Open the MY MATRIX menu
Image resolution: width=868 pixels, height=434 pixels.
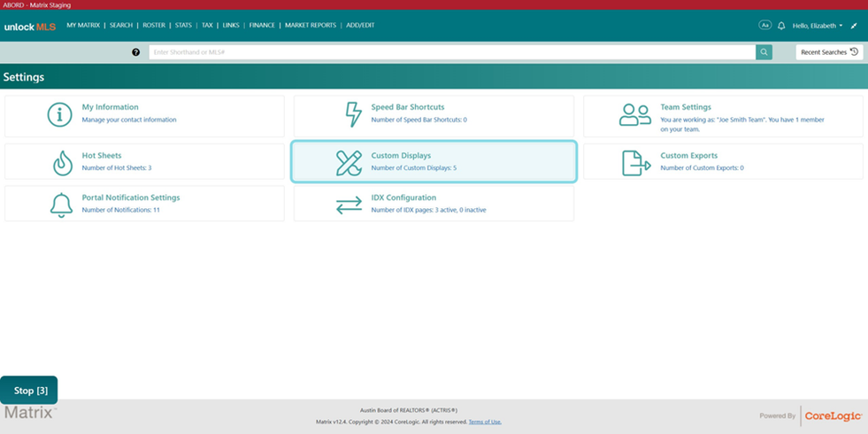click(x=83, y=25)
